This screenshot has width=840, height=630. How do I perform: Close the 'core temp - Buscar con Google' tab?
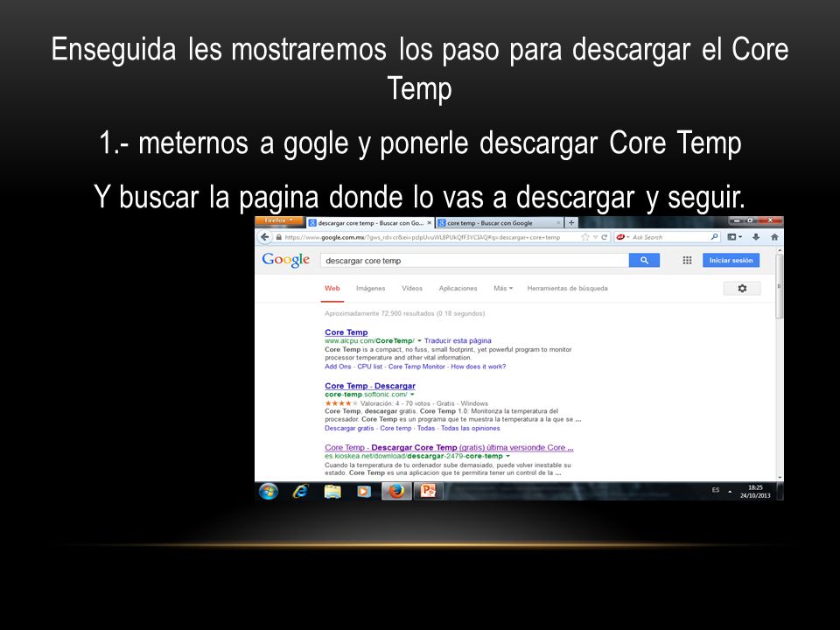[x=557, y=223]
